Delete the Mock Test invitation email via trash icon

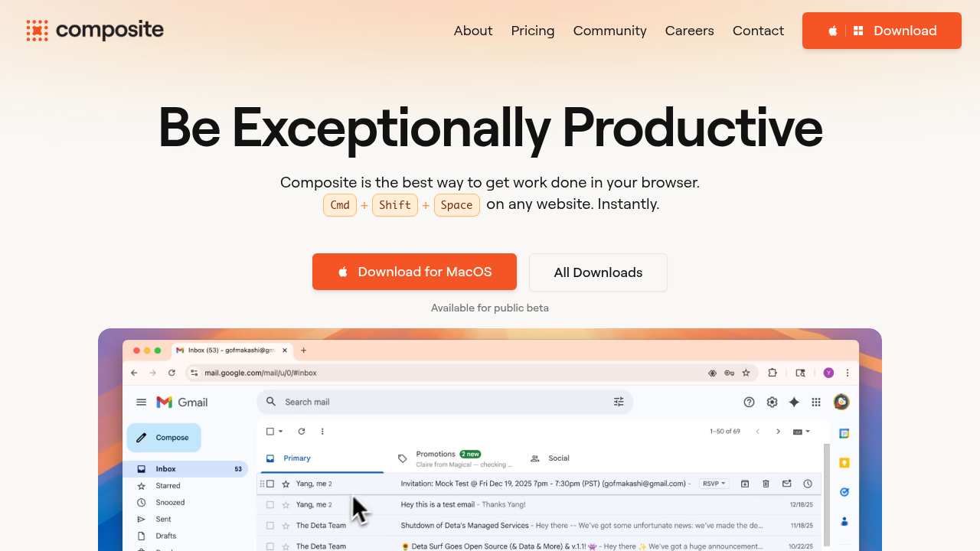[x=766, y=484]
